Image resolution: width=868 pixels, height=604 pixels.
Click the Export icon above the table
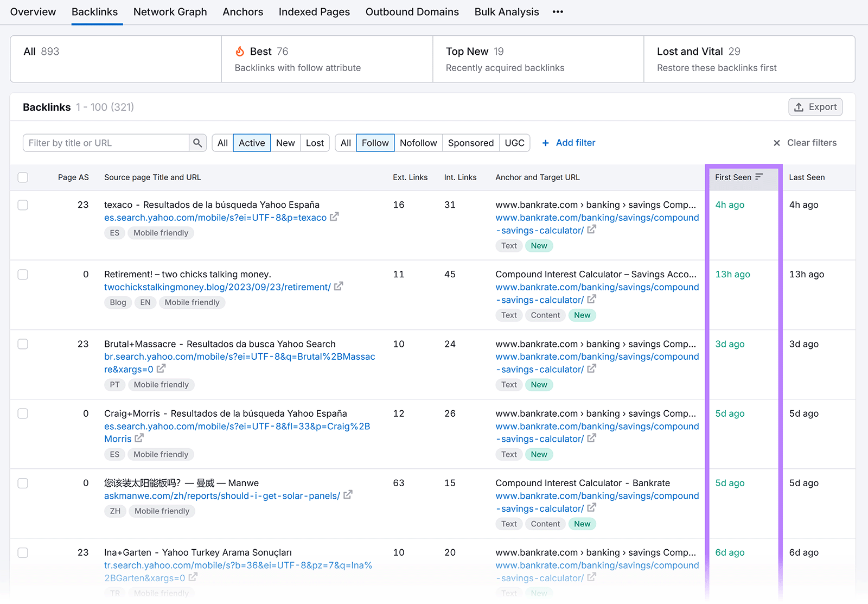click(799, 107)
